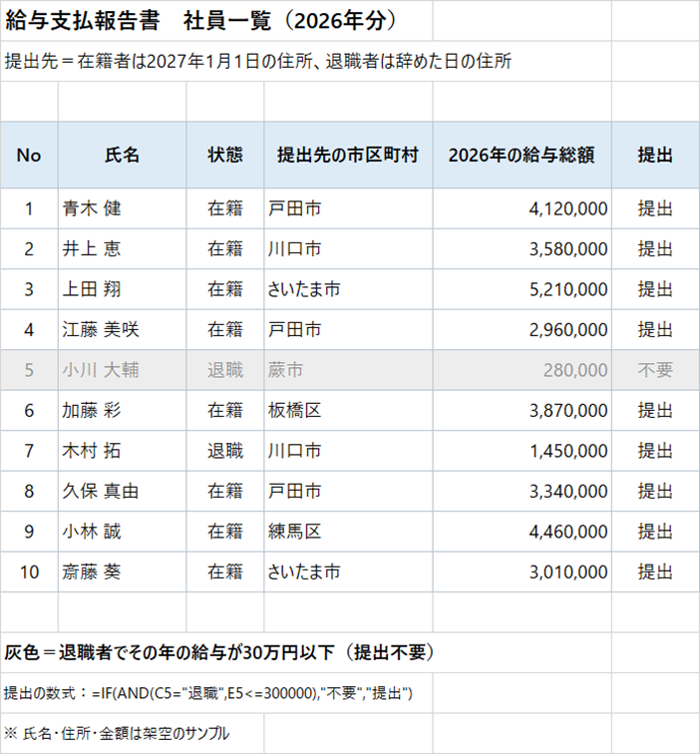
Task: Click the name cell 井上 恵
Action: pos(122,249)
